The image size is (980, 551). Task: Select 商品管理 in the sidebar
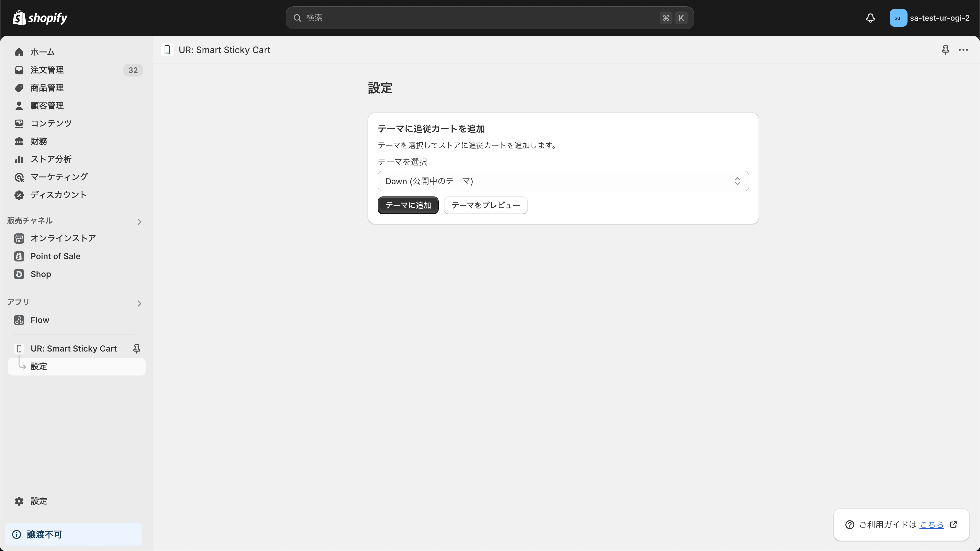tap(47, 87)
